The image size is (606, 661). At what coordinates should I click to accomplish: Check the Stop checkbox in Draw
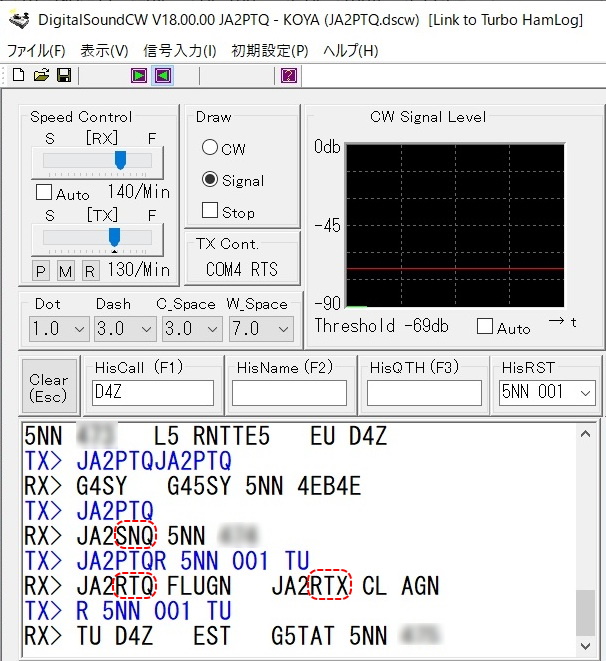(210, 210)
